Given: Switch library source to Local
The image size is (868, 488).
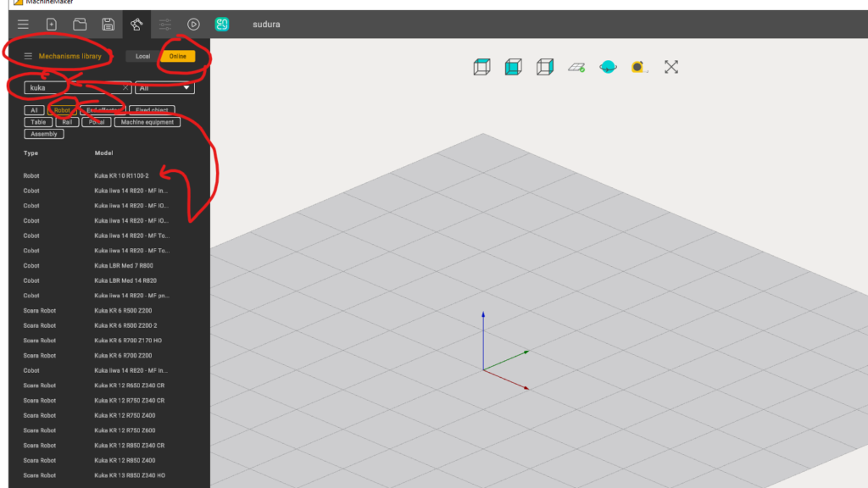Looking at the screenshot, I should click(142, 57).
